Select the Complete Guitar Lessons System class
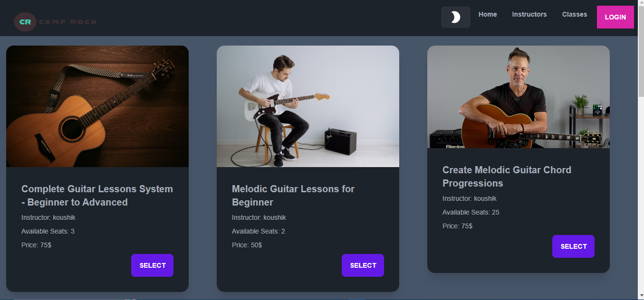This screenshot has width=644, height=300. [x=152, y=265]
